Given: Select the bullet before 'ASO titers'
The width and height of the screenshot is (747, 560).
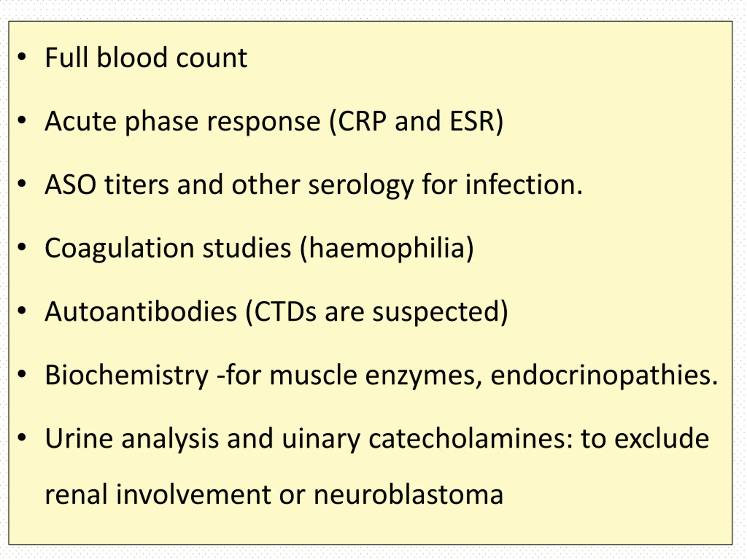Looking at the screenshot, I should [x=22, y=184].
